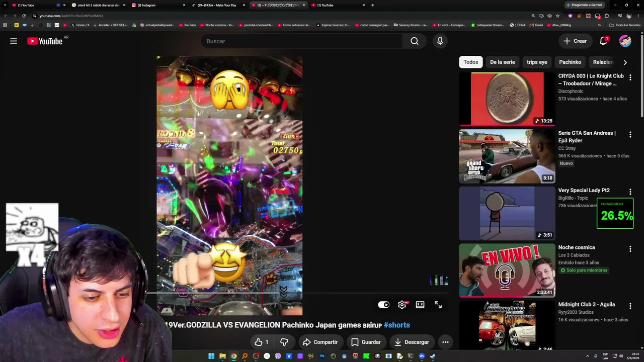The width and height of the screenshot is (644, 362).
Task: Open the Very Special Lady Pt2 video title
Action: click(584, 190)
